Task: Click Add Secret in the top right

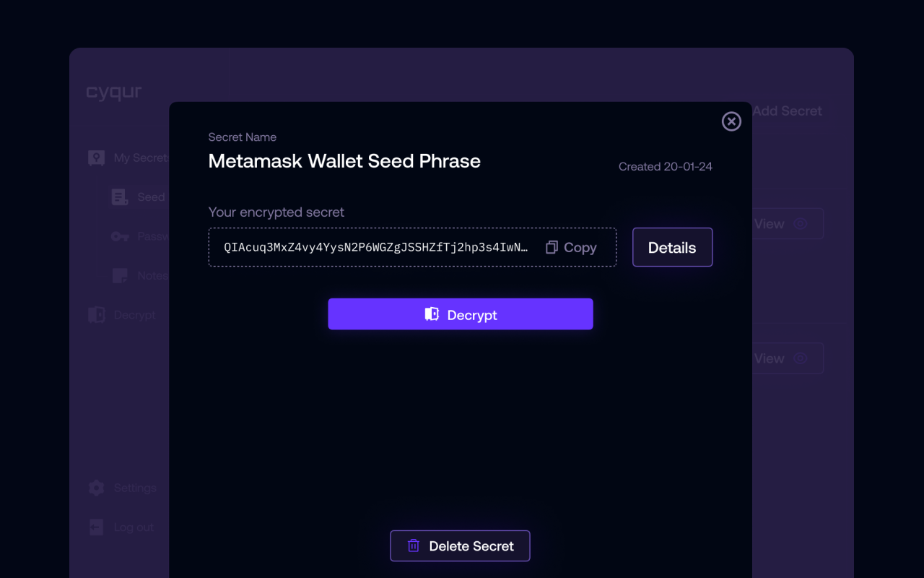Action: [787, 111]
